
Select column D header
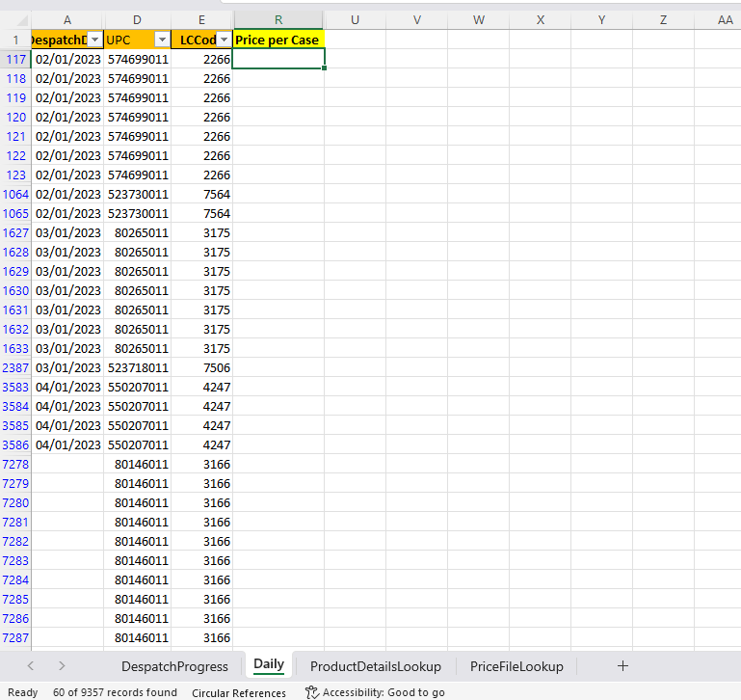137,20
